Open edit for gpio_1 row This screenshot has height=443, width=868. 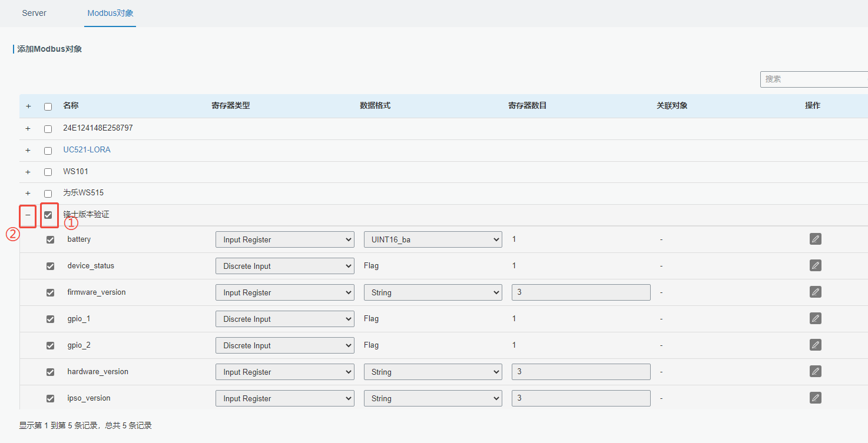pos(815,318)
